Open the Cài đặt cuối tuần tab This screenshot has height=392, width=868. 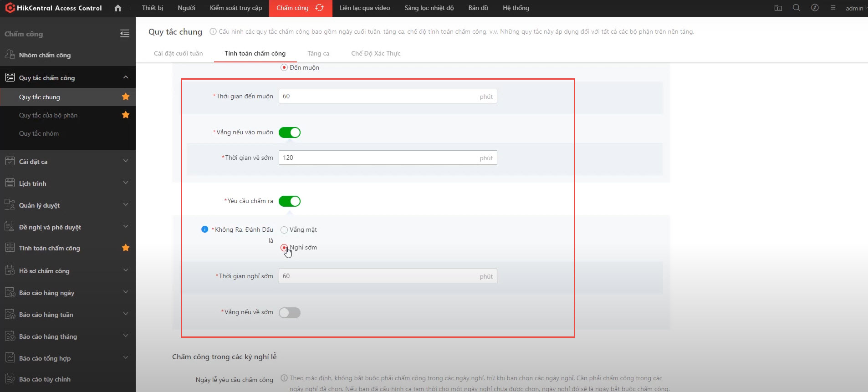coord(179,53)
